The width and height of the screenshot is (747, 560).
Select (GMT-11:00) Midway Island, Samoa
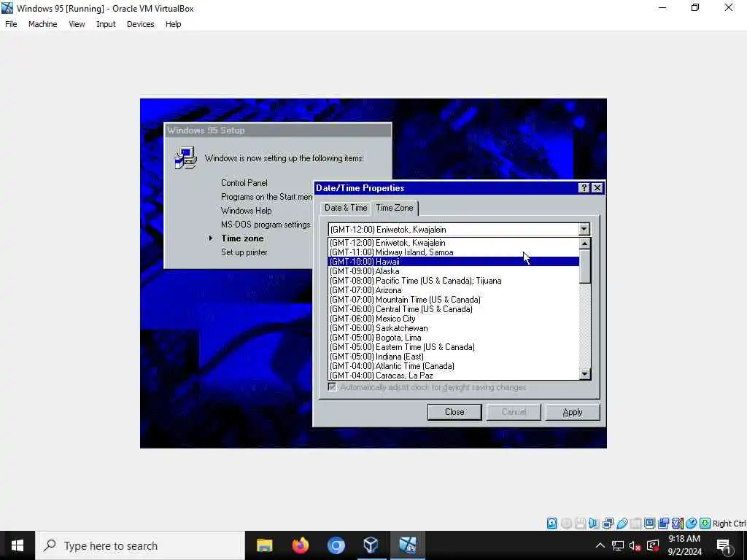point(453,252)
